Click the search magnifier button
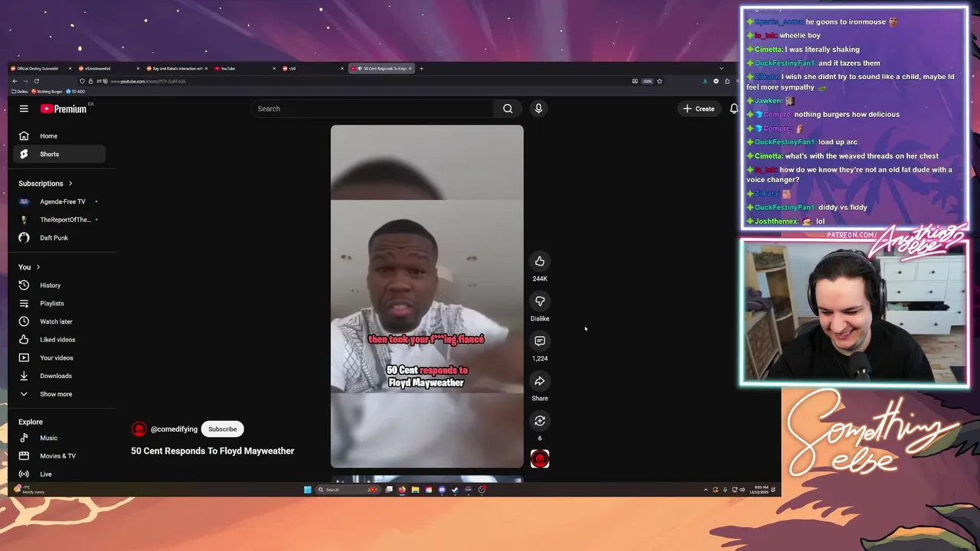The height and width of the screenshot is (551, 980). pos(508,109)
